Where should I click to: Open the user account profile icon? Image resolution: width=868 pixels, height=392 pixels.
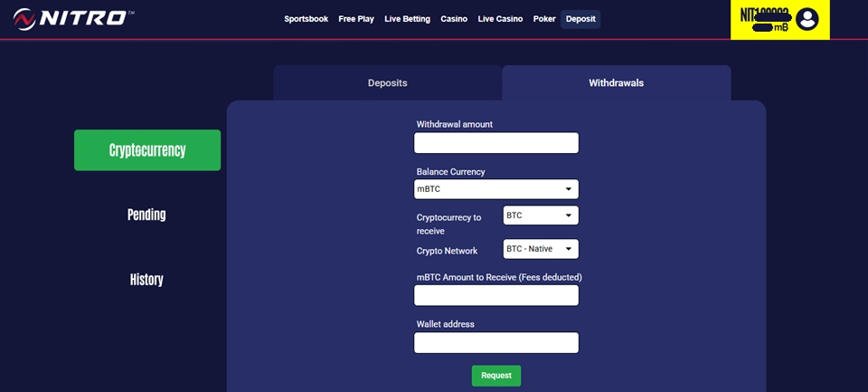click(807, 19)
